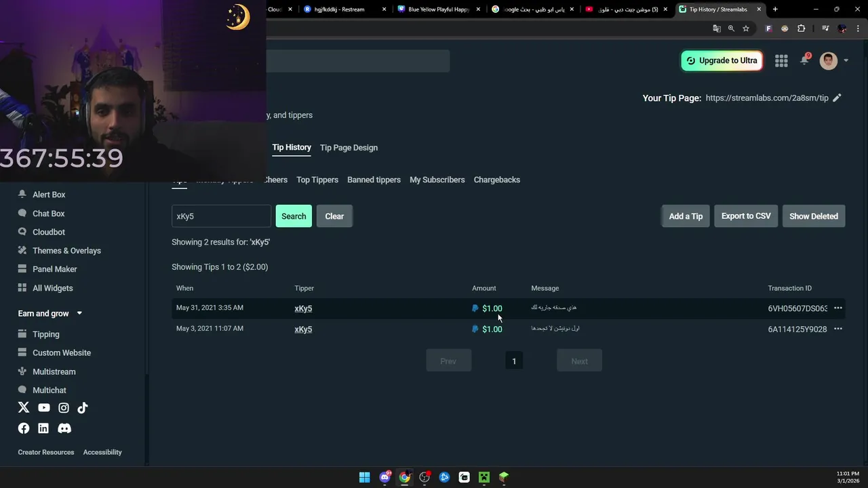Close the Tip History / Streamlabs browser tab
868x488 pixels.
tap(759, 9)
